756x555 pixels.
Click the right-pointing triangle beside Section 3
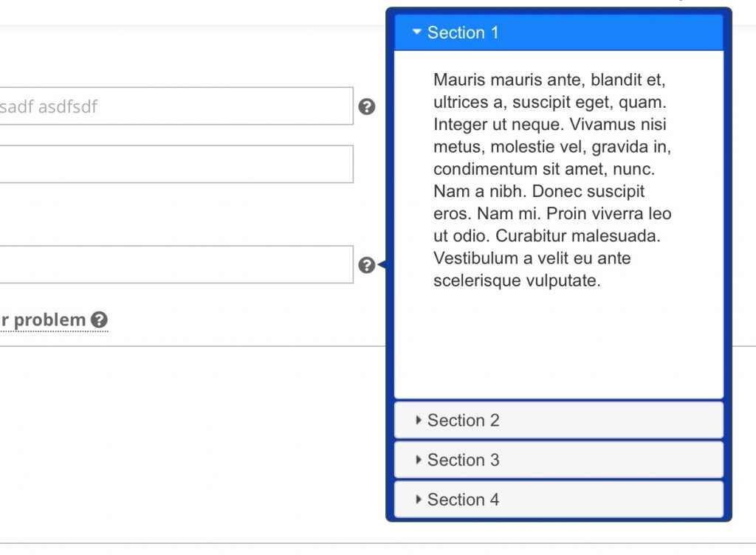pos(419,460)
